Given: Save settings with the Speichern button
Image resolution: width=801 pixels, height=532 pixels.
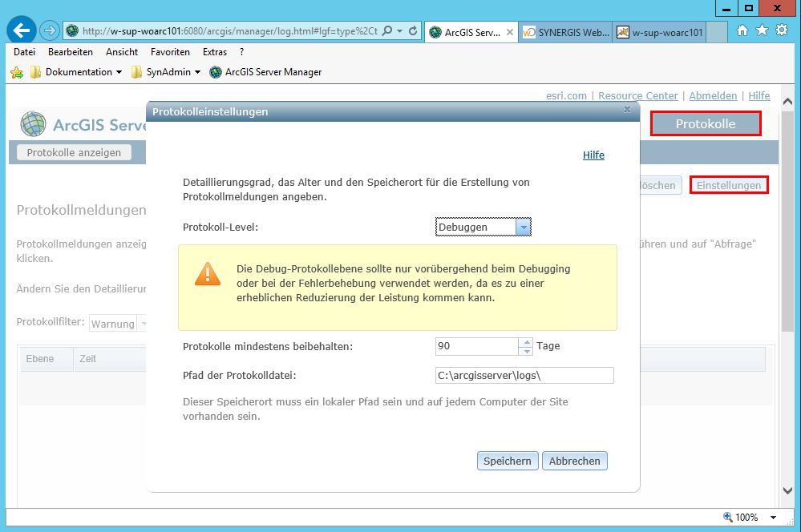Looking at the screenshot, I should 507,461.
